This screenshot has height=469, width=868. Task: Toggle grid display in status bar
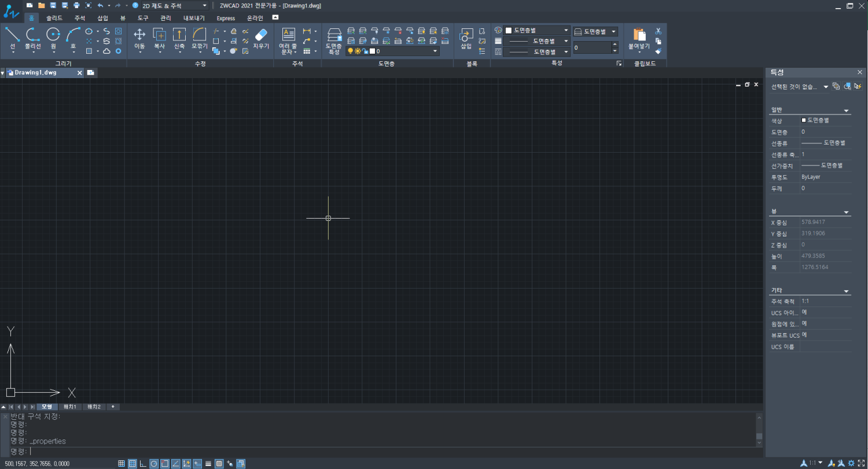point(132,463)
